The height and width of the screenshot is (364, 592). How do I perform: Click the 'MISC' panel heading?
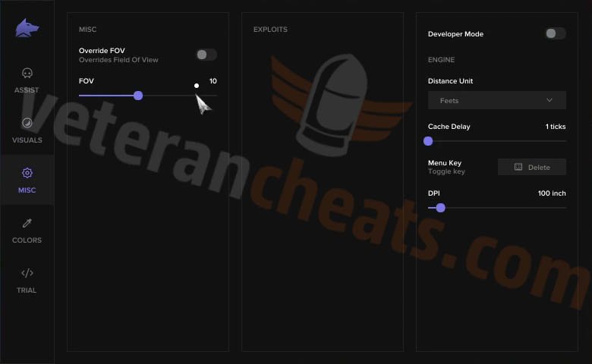coord(87,30)
